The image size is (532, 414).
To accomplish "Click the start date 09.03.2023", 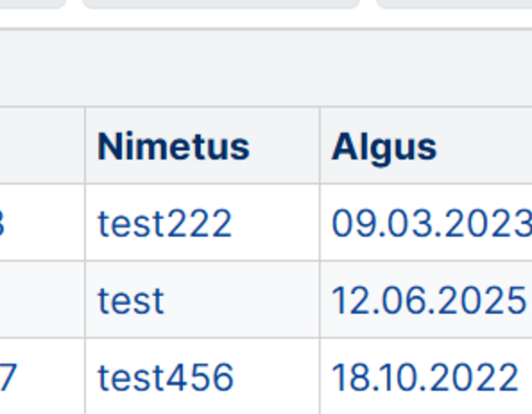I will (x=432, y=224).
